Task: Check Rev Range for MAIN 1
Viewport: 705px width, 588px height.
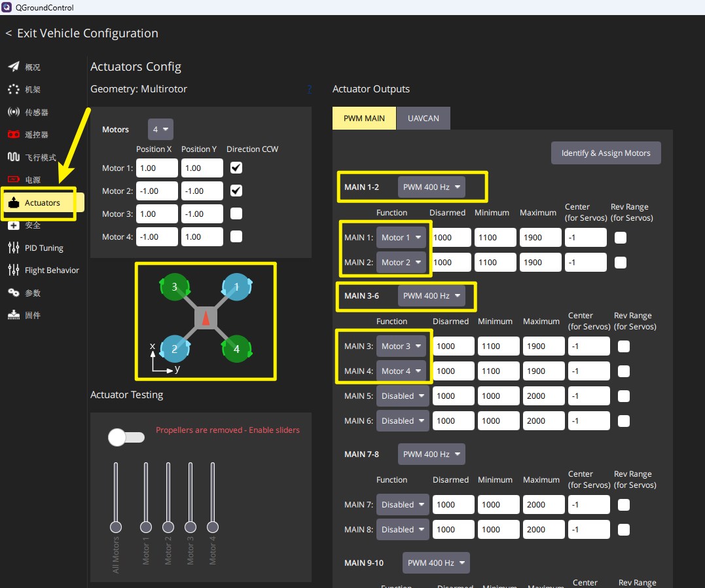Action: [621, 238]
